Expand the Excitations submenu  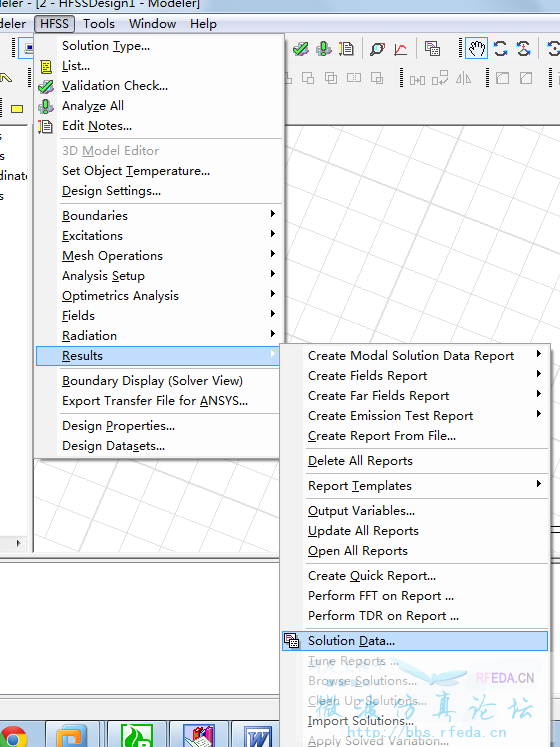pos(161,236)
